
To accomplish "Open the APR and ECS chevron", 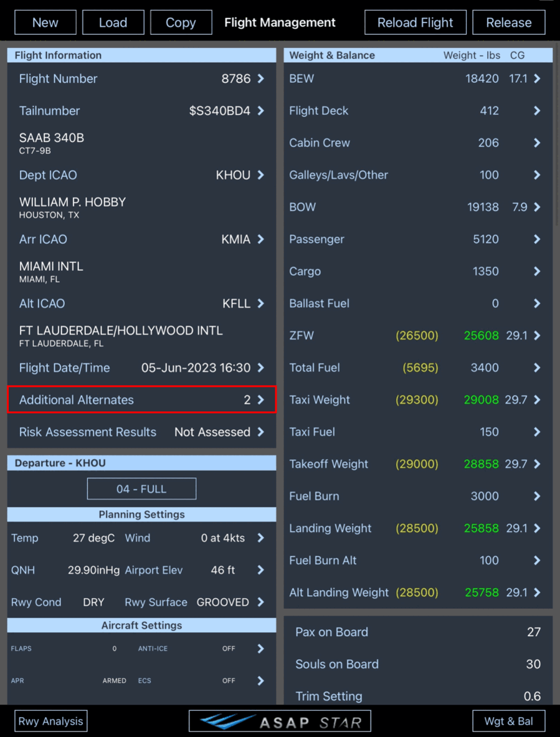I will click(261, 680).
